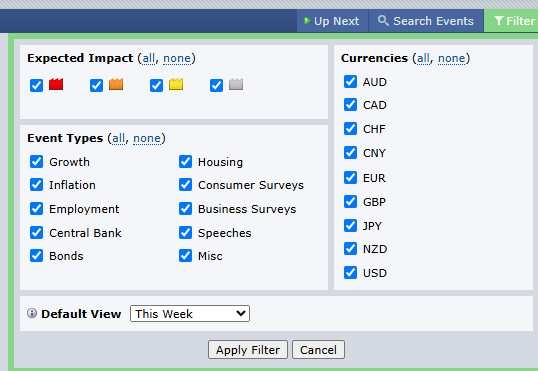Click the gray non-economic impact icon
Image resolution: width=538 pixels, height=371 pixels.
click(236, 84)
